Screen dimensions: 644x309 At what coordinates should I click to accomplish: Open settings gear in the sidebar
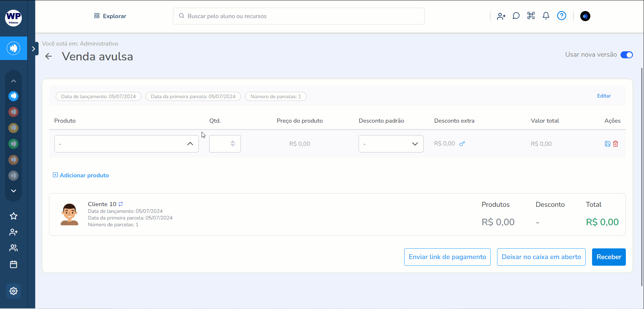(x=13, y=291)
